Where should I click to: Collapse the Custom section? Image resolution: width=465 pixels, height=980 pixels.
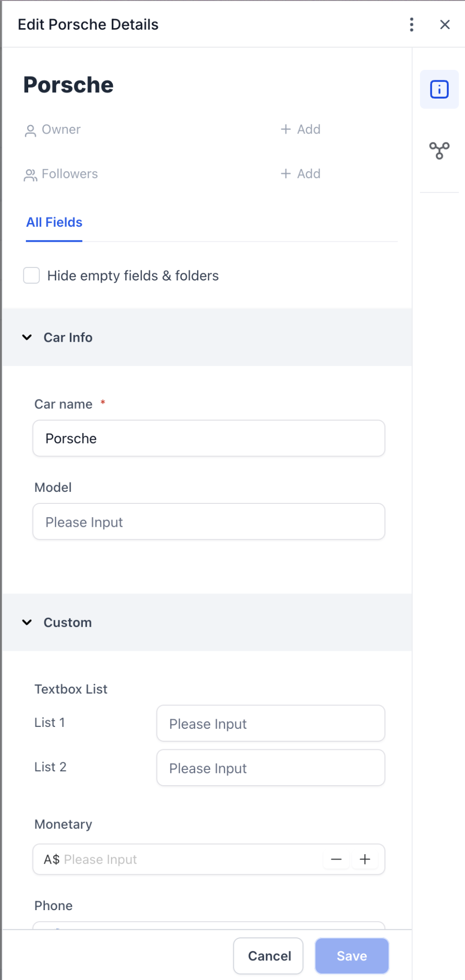pyautogui.click(x=27, y=622)
